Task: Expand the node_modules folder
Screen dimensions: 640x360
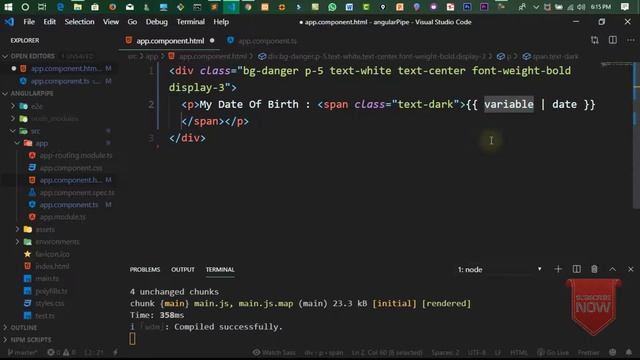Action: point(55,118)
